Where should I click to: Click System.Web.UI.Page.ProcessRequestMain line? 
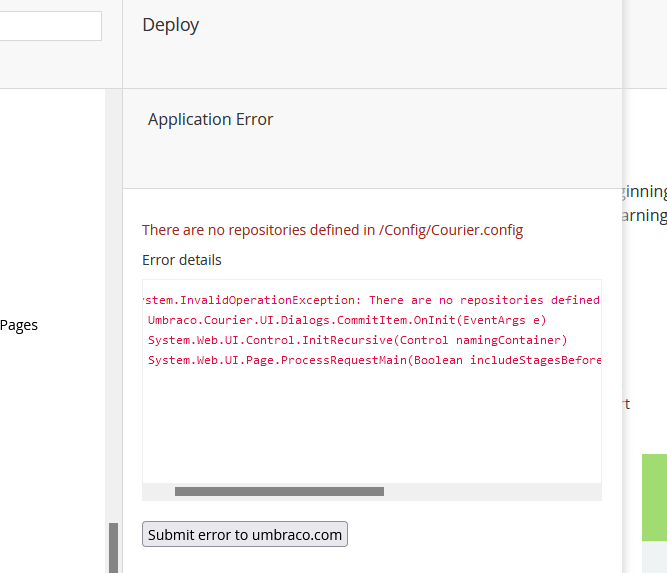click(x=374, y=360)
